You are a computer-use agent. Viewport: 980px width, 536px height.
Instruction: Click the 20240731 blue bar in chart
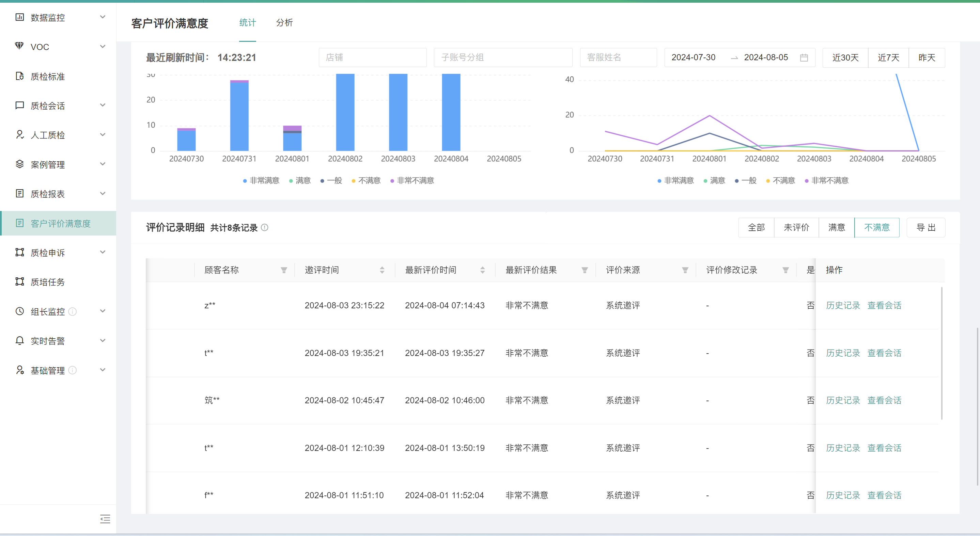click(x=239, y=116)
